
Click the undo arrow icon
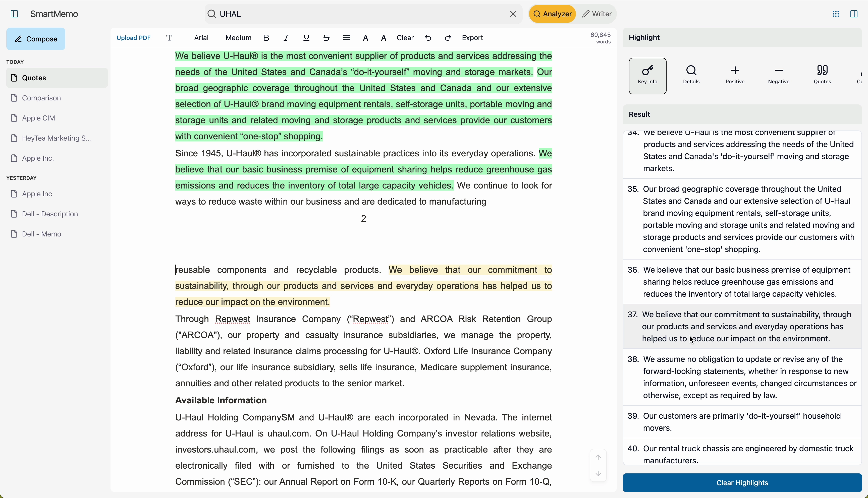pyautogui.click(x=428, y=38)
